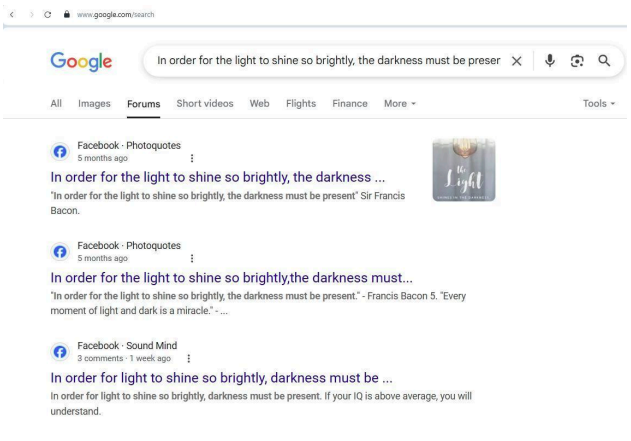This screenshot has width=631, height=441.
Task: Open the first Photoquotes result options menu
Action: pos(191,158)
